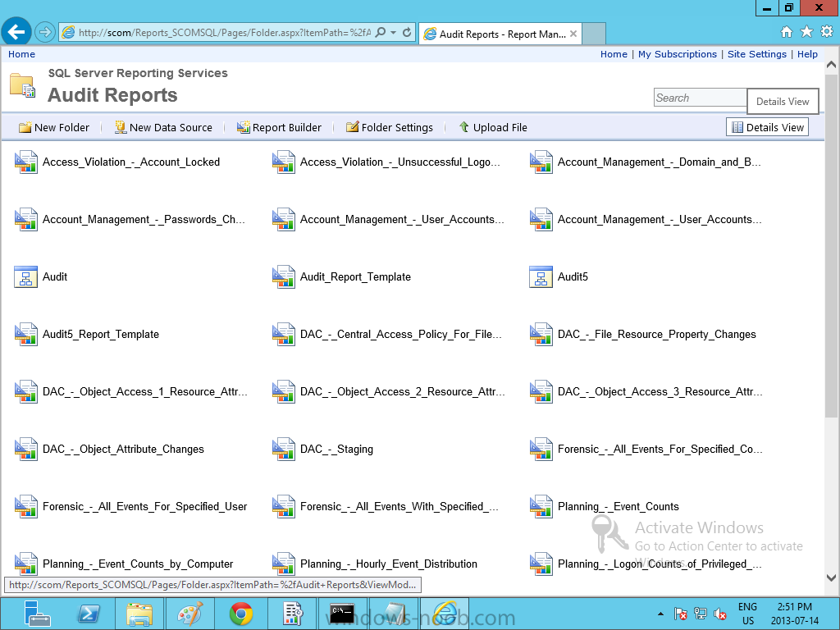Go forward using the browser Forward arrow
Viewport: 840px width, 630px height.
click(x=45, y=33)
